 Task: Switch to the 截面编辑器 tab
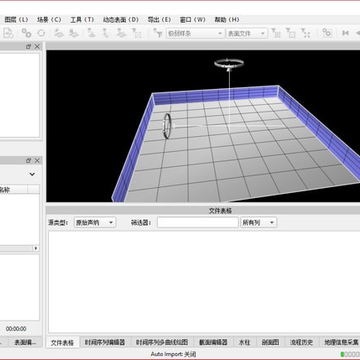(213, 342)
